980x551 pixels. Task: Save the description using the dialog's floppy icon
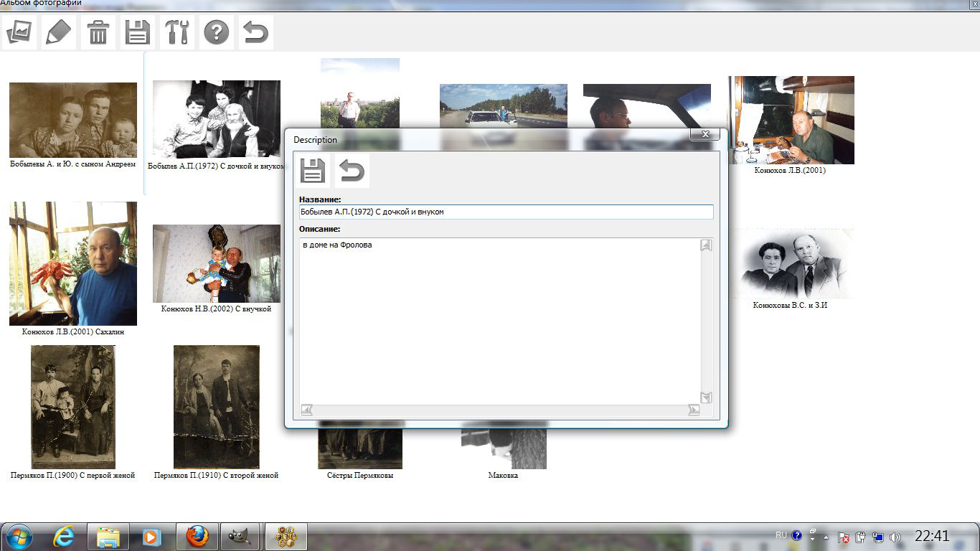pos(313,171)
